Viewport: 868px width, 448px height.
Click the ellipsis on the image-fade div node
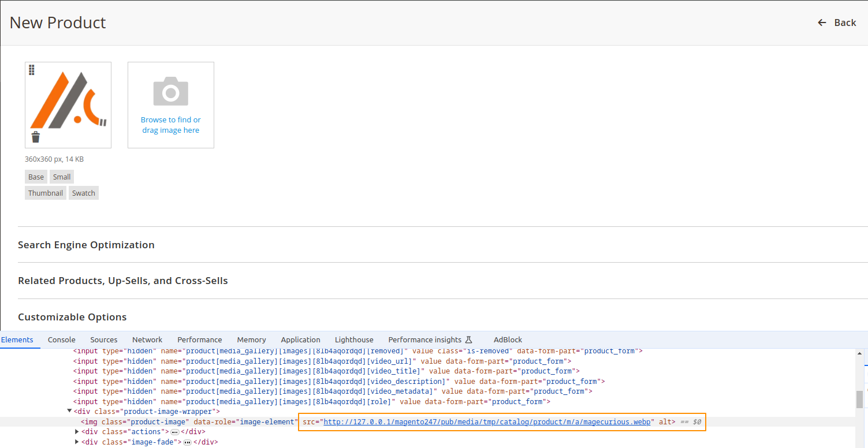coord(186,442)
